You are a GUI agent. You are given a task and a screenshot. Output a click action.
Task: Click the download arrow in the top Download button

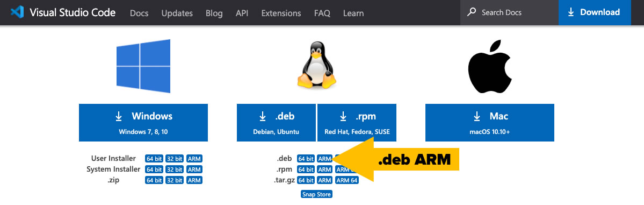(571, 12)
